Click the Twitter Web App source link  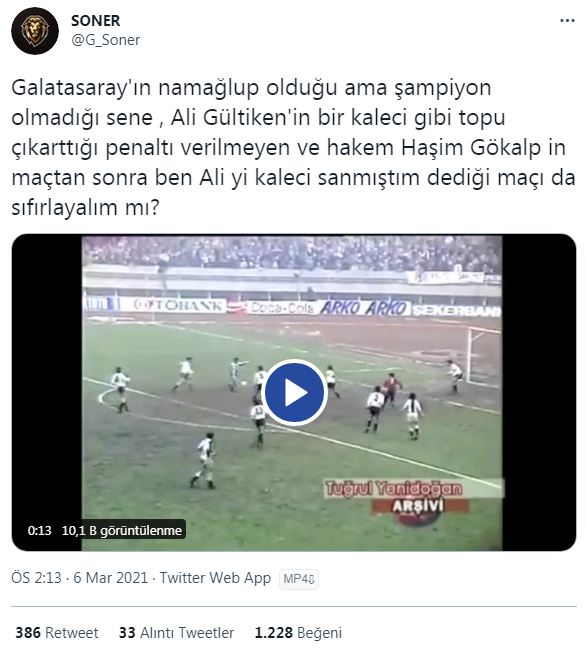[215, 578]
